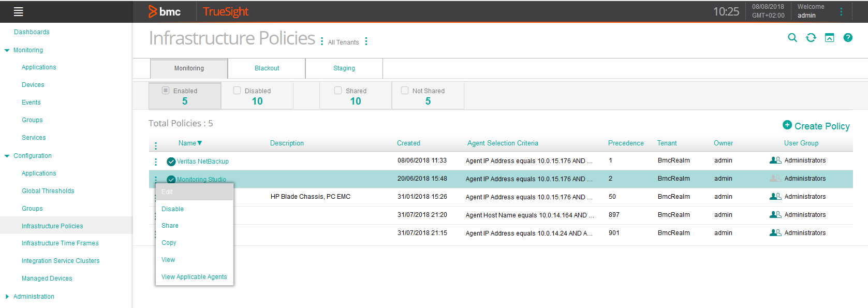Viewport: 868px width, 308px height.
Task: Open Infrastructure Policies in sidebar
Action: click(x=52, y=226)
